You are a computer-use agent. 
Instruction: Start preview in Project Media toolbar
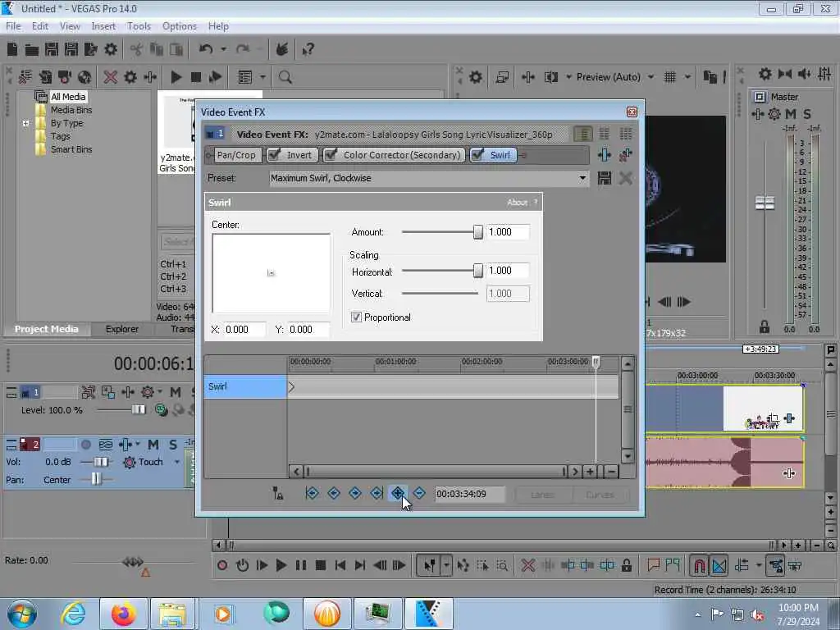click(176, 77)
